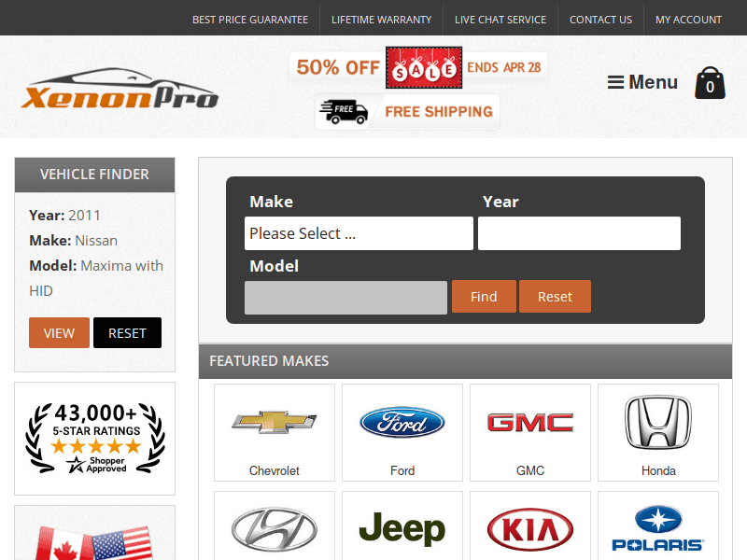Choose the Kia logo tile
The width and height of the screenshot is (747, 560).
(x=530, y=528)
